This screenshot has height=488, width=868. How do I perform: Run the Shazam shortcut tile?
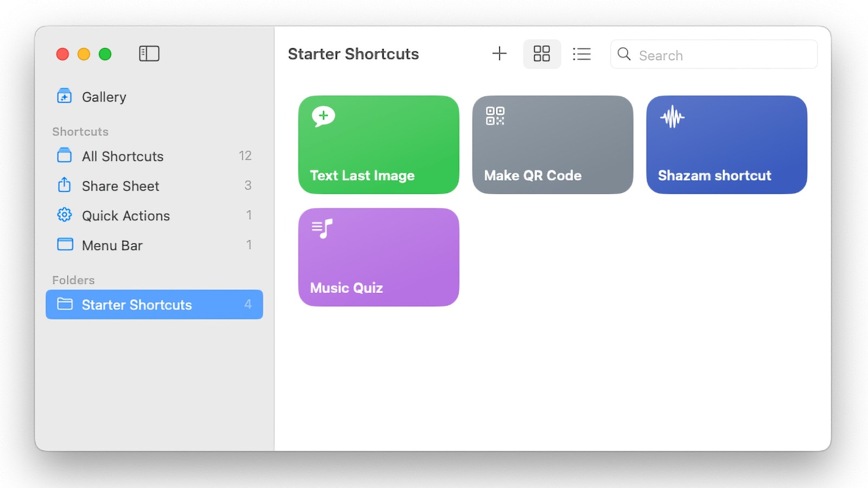(x=727, y=145)
